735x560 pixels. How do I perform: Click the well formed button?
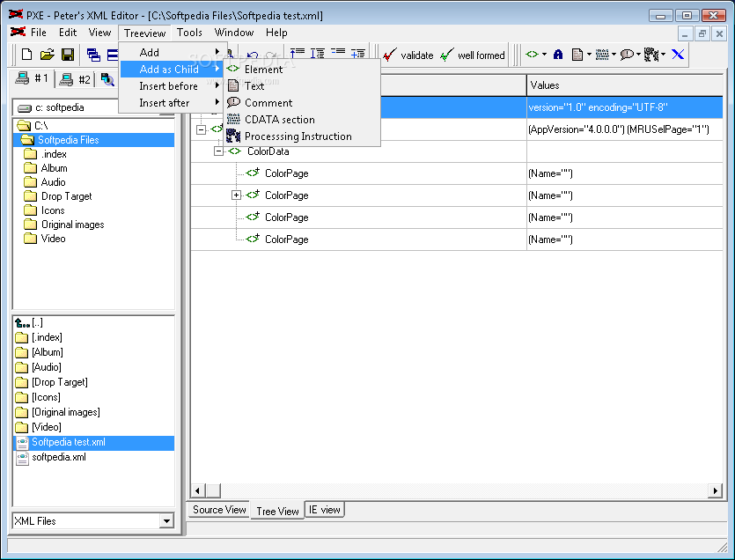click(473, 55)
